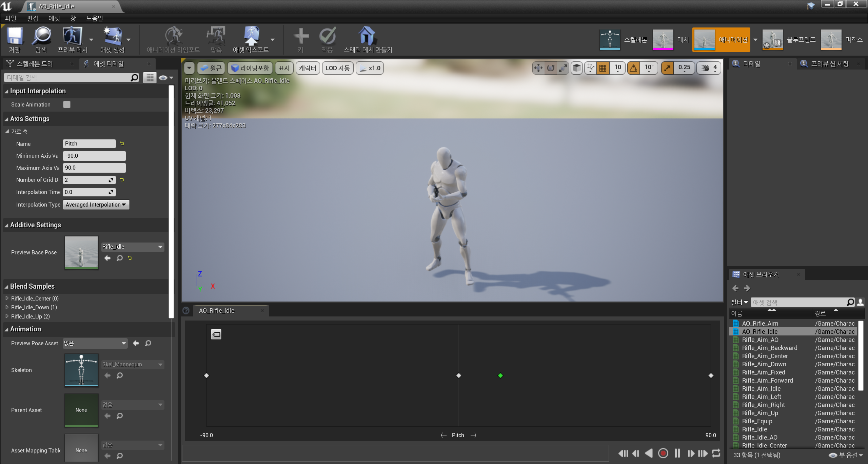Click the Perspective (원근) view button
The width and height of the screenshot is (868, 464).
pos(211,68)
